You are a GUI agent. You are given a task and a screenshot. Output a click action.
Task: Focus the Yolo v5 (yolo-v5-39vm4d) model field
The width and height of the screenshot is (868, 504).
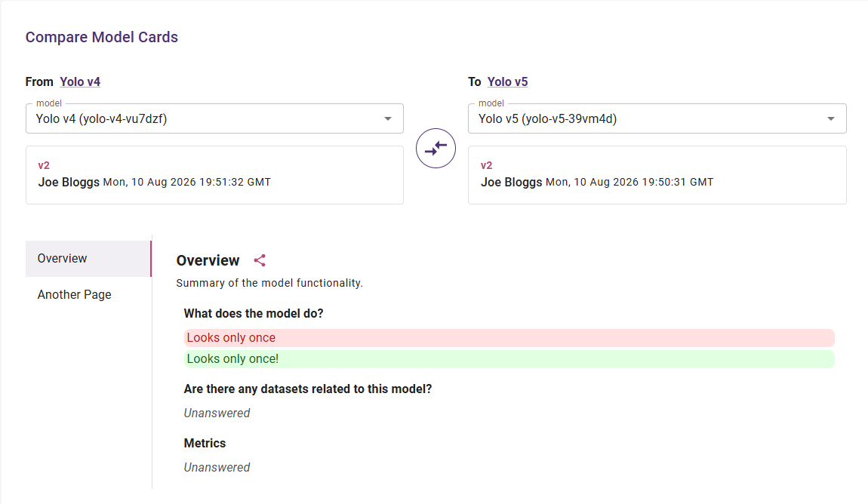tap(657, 118)
